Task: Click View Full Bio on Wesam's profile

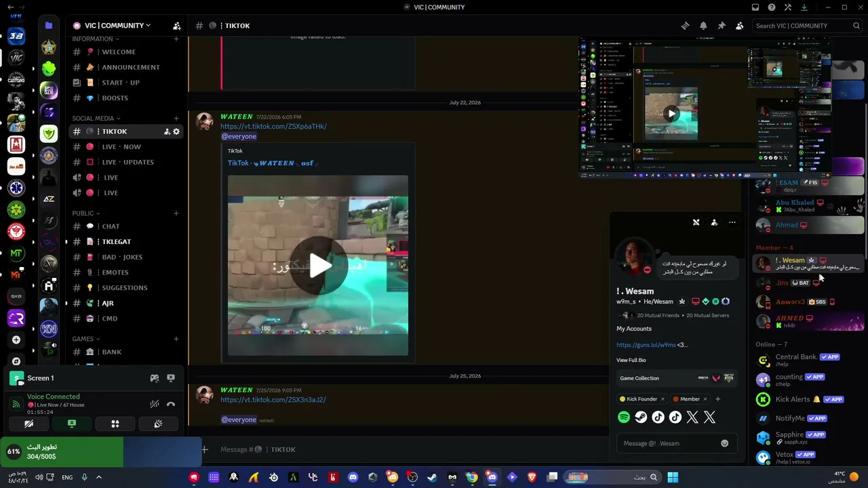Action: [x=631, y=361]
